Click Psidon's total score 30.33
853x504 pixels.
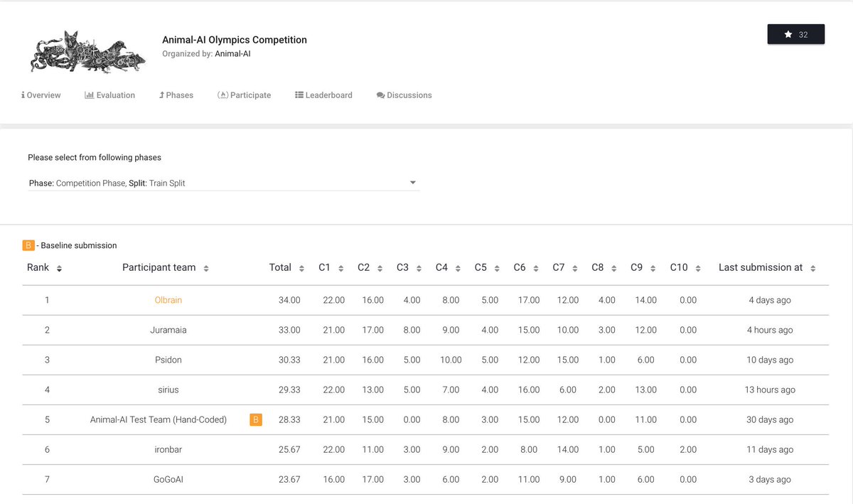click(x=289, y=360)
